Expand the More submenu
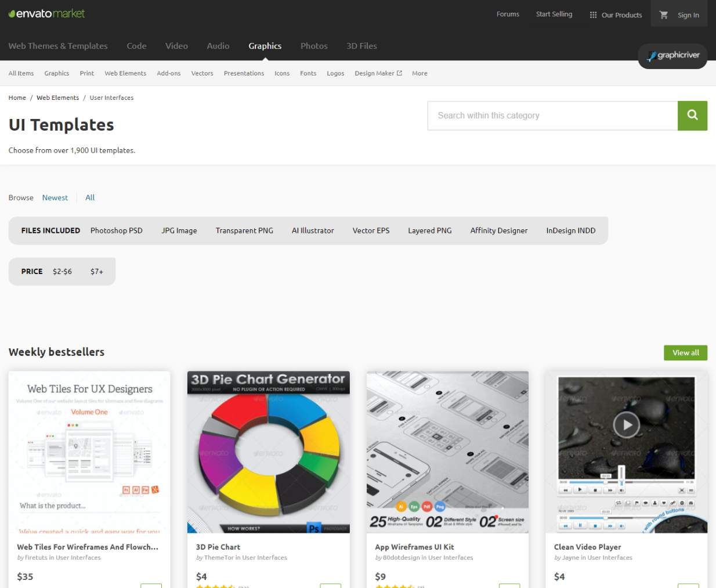The height and width of the screenshot is (588, 716). click(420, 73)
